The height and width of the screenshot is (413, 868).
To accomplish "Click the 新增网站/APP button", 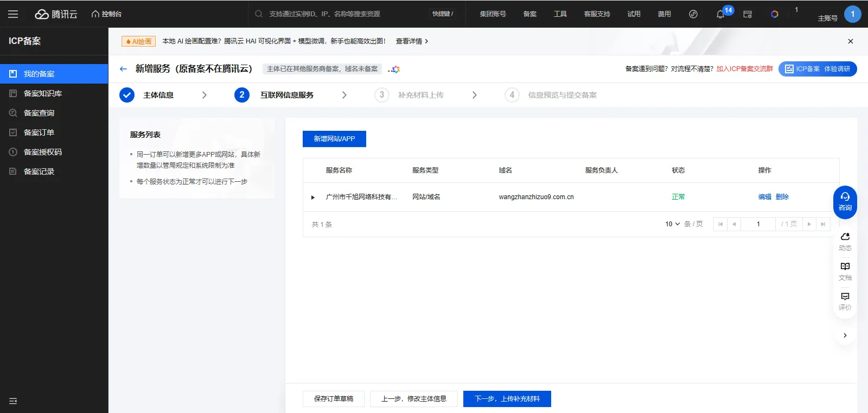I will (334, 139).
